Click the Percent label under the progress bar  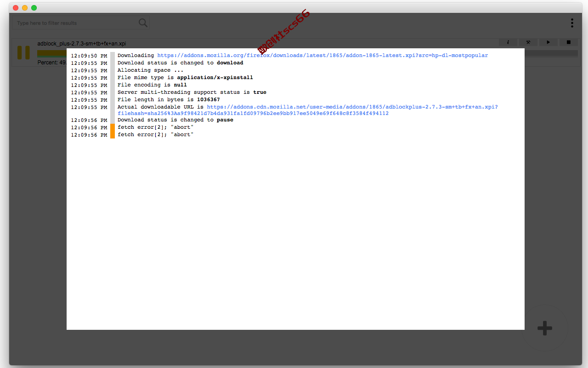51,62
